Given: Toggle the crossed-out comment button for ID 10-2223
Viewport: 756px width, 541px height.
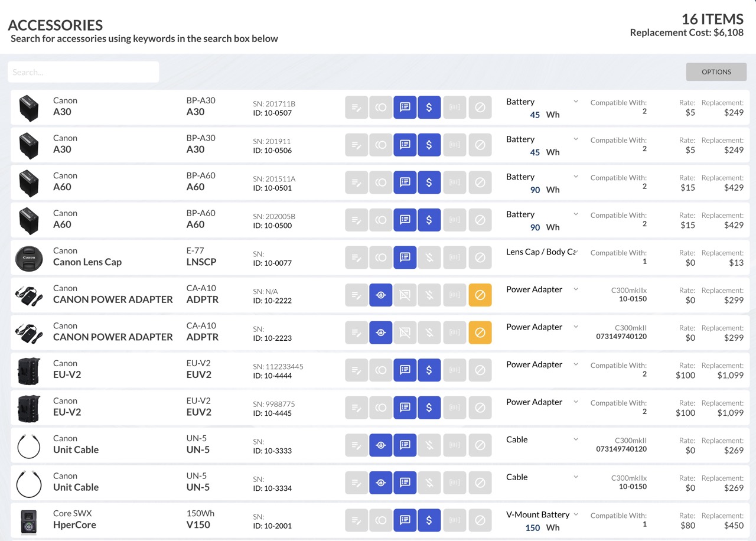Looking at the screenshot, I should click(x=405, y=333).
